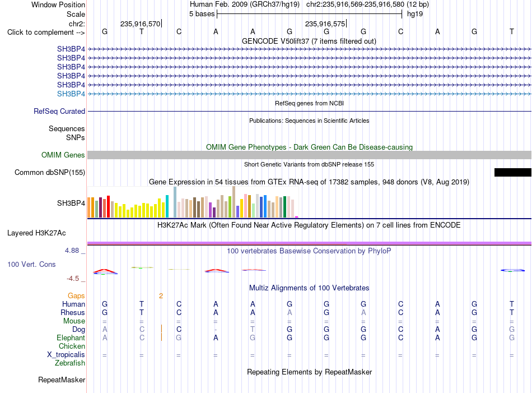Open the H3K27Ac Mark track title

309,225
